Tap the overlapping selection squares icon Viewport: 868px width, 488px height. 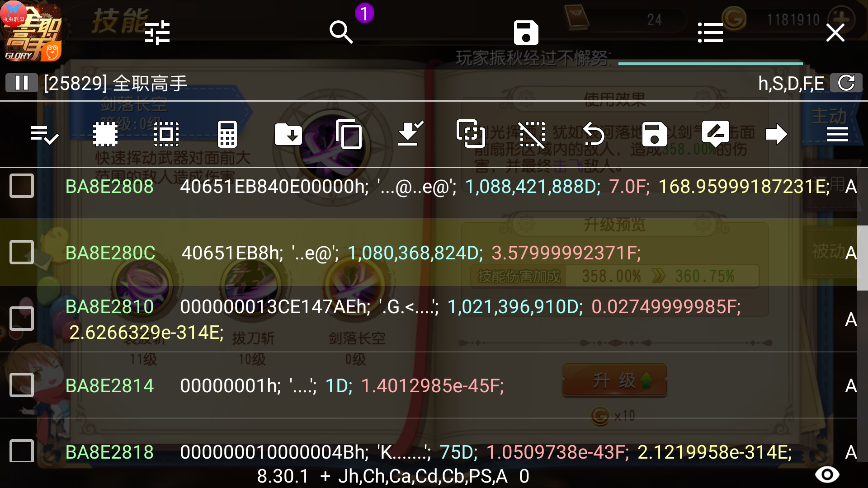(471, 133)
